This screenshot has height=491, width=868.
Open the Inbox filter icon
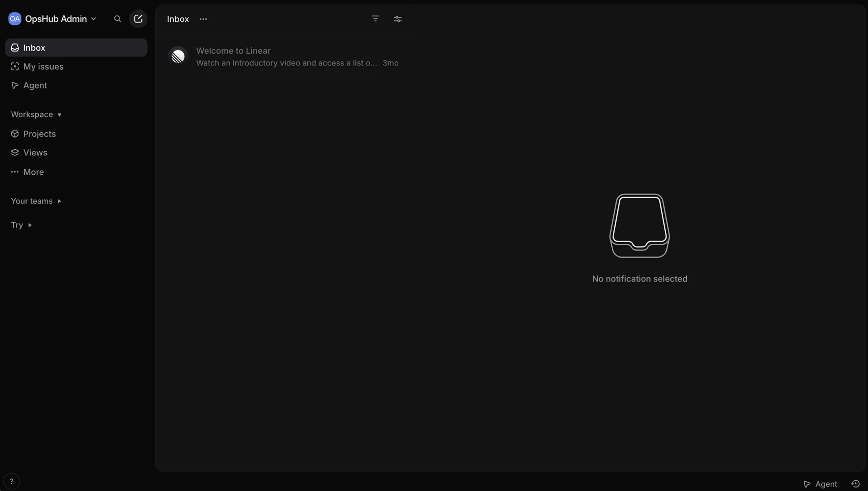coord(375,19)
